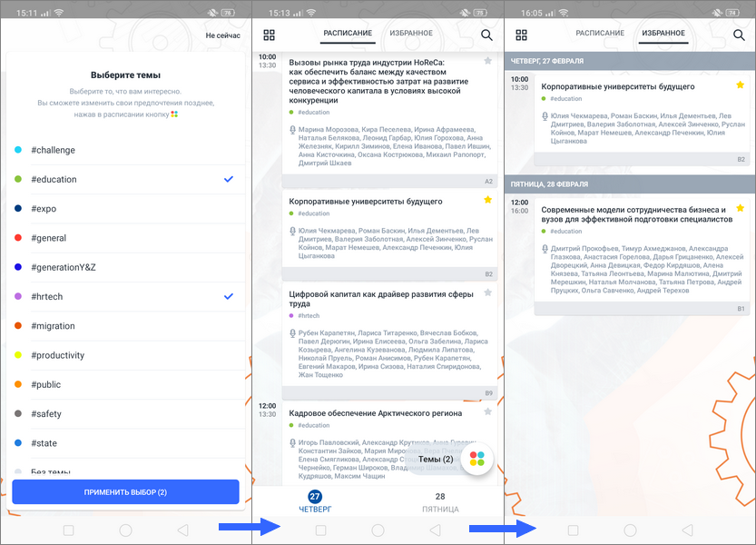Select the #expo topic

tap(125, 209)
